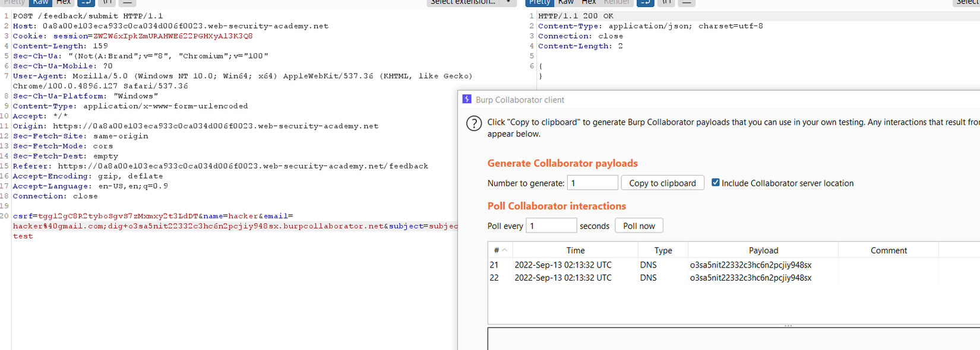Click the Comment column header
980x350 pixels.
[889, 250]
